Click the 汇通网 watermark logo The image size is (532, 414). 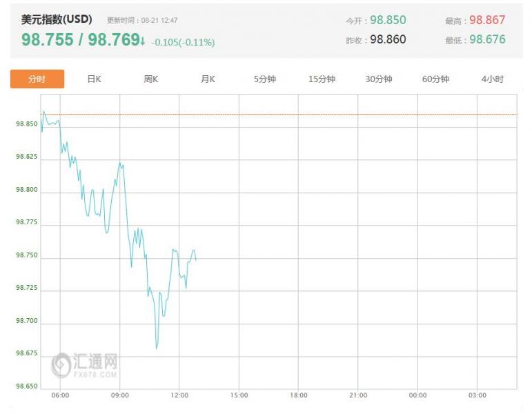click(84, 365)
